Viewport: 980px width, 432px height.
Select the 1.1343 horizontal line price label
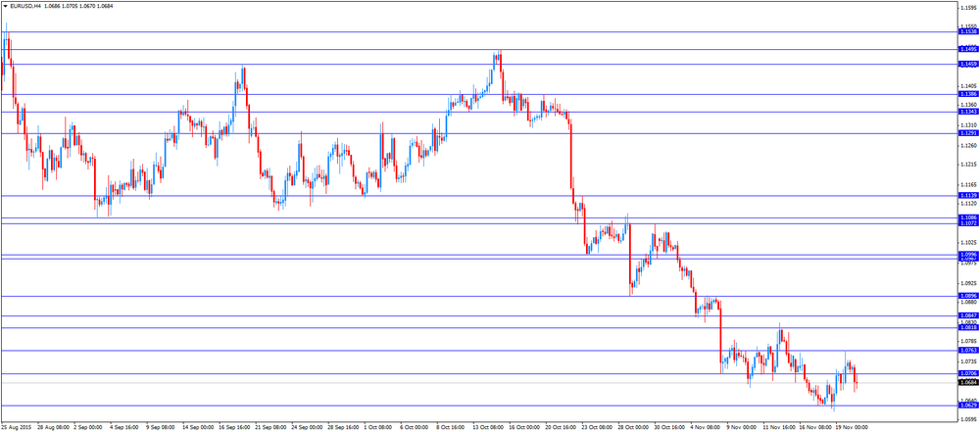coord(968,112)
